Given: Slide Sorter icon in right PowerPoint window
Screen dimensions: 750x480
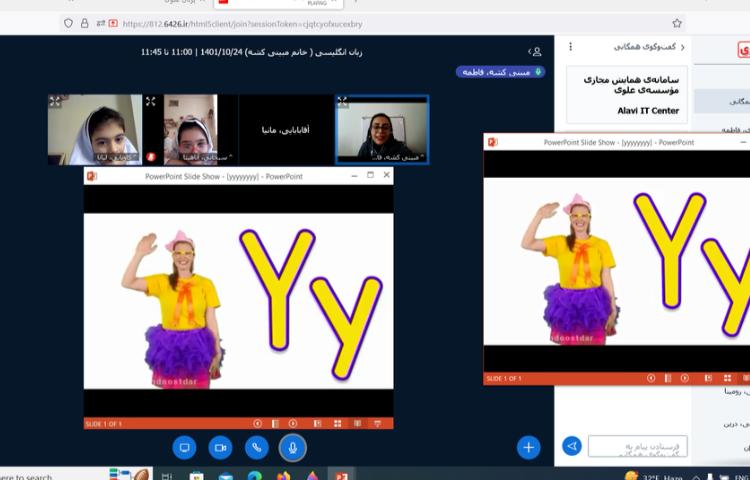Looking at the screenshot, I should [728, 378].
